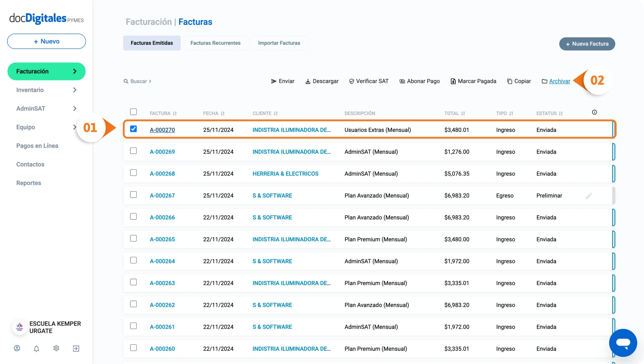Click the Enviar paper-plane icon
The image size is (644, 364).
point(274,81)
